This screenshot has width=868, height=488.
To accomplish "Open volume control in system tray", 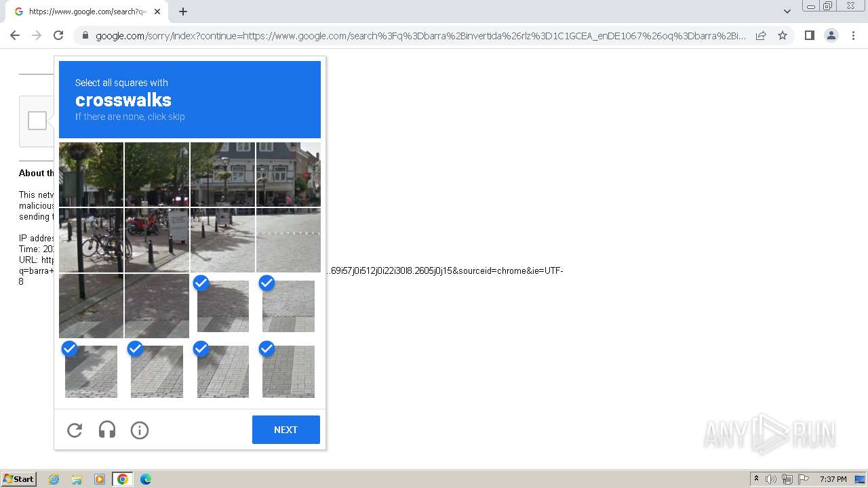I will click(771, 479).
